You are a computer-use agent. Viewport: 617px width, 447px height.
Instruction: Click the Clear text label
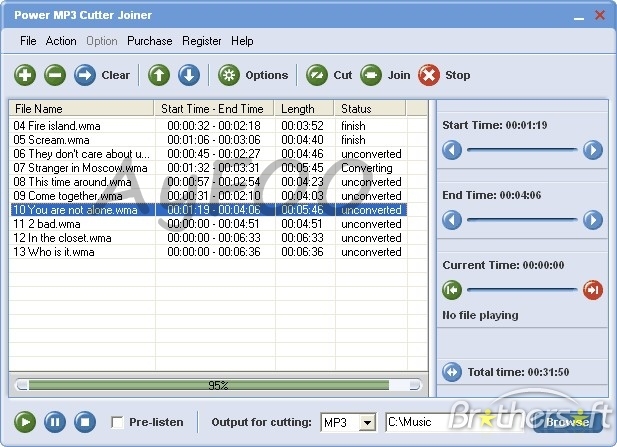[x=116, y=75]
